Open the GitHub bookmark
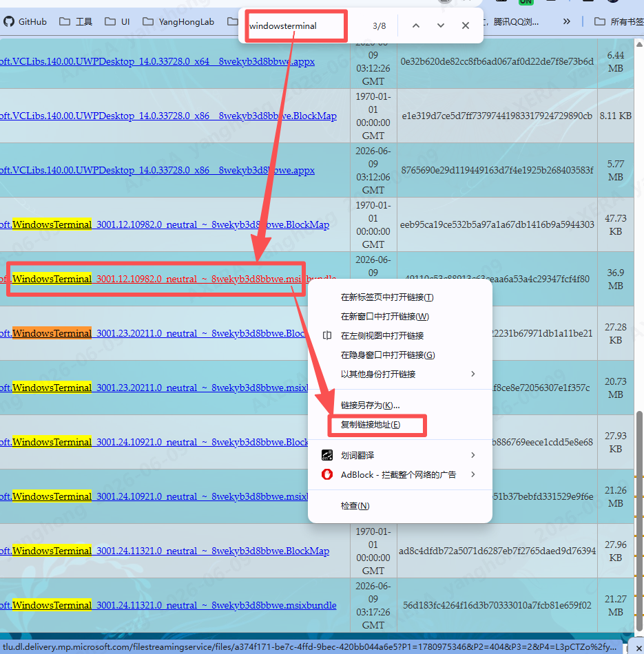The width and height of the screenshot is (644, 654). [25, 22]
